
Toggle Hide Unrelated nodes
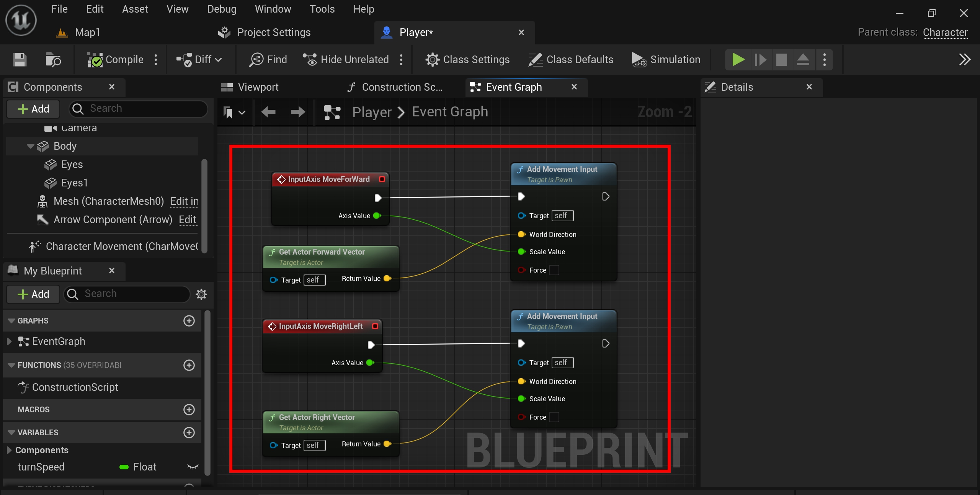click(346, 60)
